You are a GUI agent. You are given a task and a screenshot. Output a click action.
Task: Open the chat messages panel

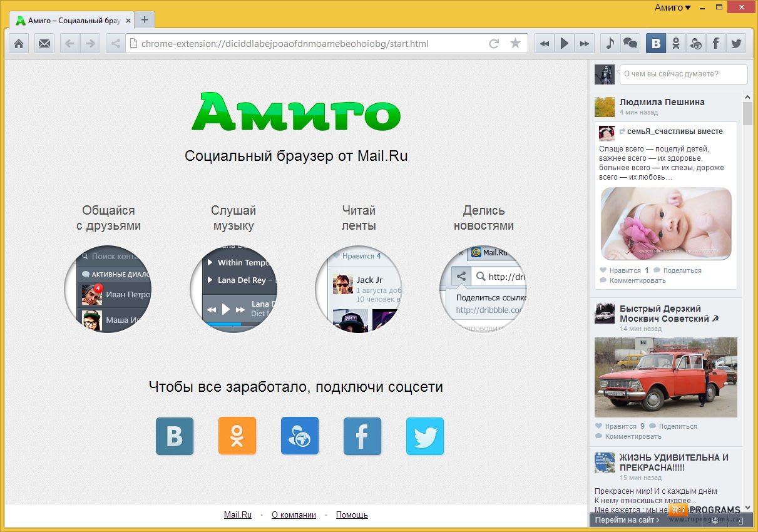click(x=630, y=44)
